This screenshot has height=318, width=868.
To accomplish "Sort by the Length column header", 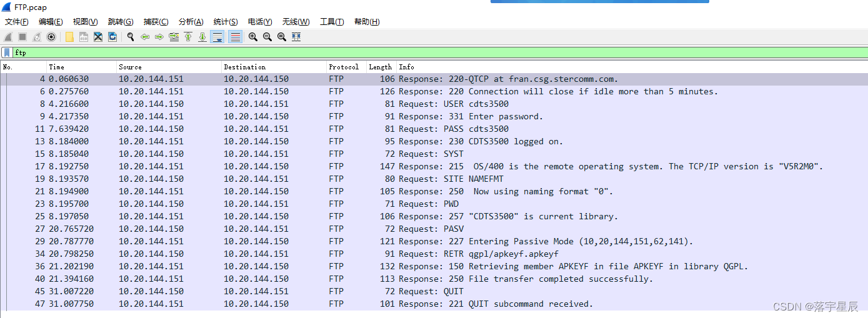I will pyautogui.click(x=381, y=67).
